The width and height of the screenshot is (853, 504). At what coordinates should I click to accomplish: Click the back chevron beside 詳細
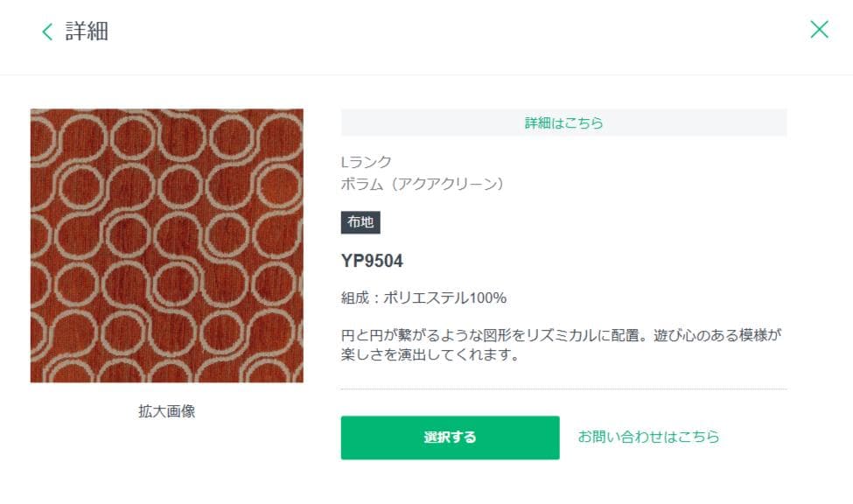(x=47, y=32)
